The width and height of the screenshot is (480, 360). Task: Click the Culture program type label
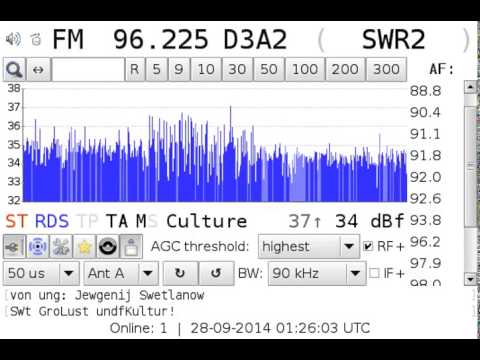(207, 221)
